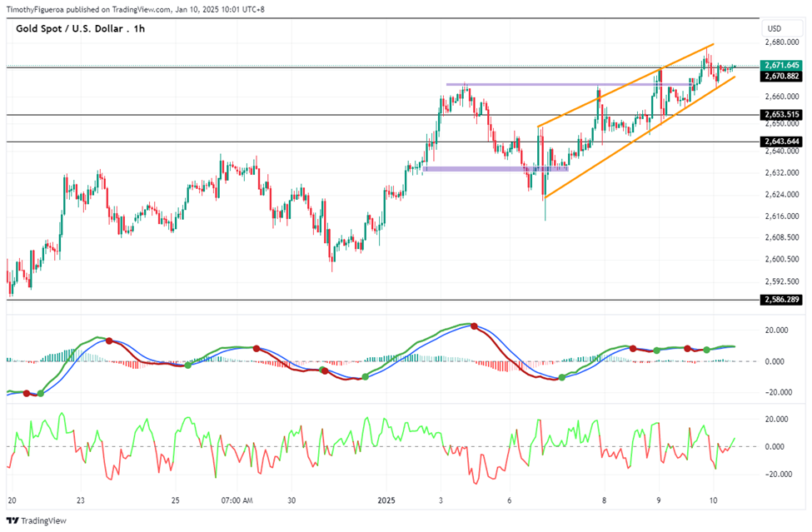812x532 pixels.
Task: Click the 07:00 AM time axis label
Action: (237, 500)
